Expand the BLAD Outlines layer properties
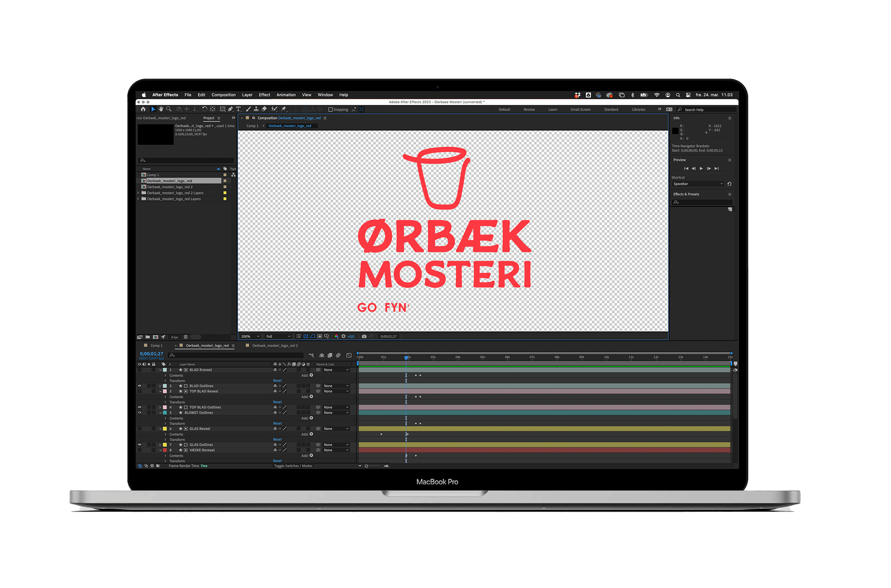 pyautogui.click(x=160, y=386)
